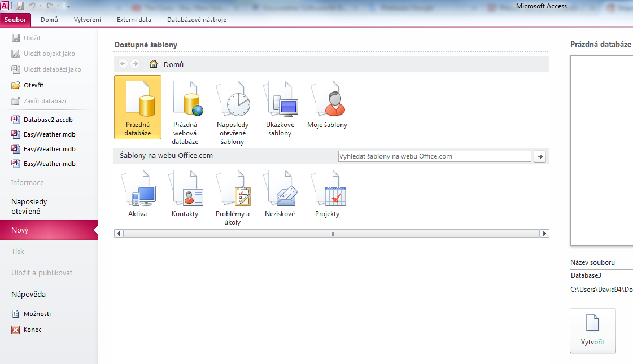Click the Office.com template search field
633x364 pixels.
click(x=434, y=156)
